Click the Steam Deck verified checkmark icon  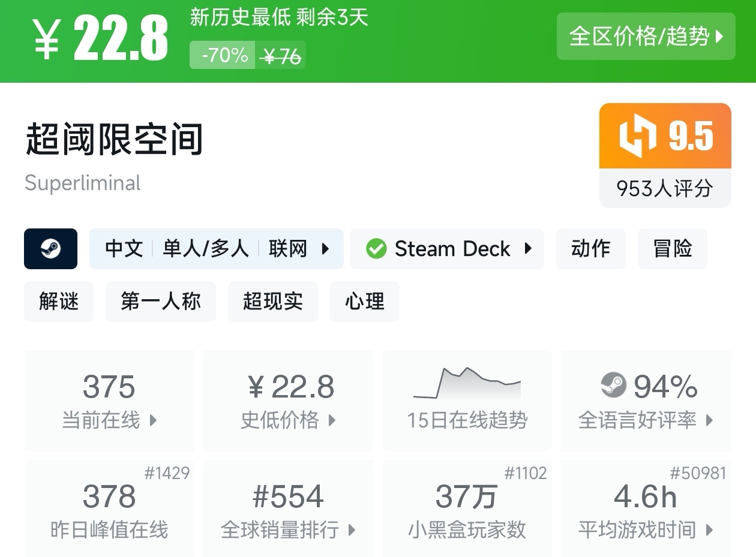(x=376, y=248)
